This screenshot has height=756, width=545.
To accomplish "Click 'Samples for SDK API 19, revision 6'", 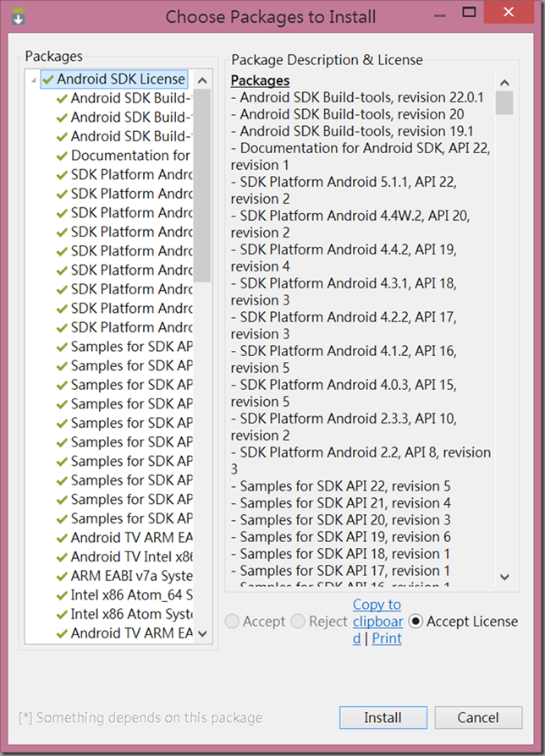I will 340,537.
